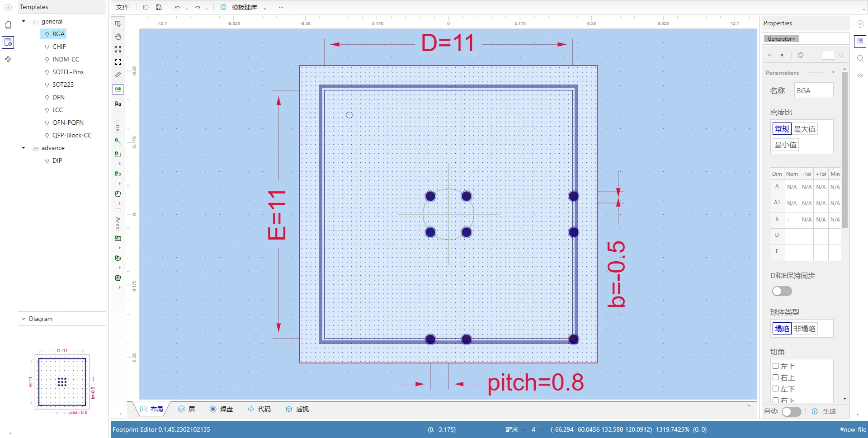Collapse the Diagram section
This screenshot has height=438, width=868.
pyautogui.click(x=24, y=319)
